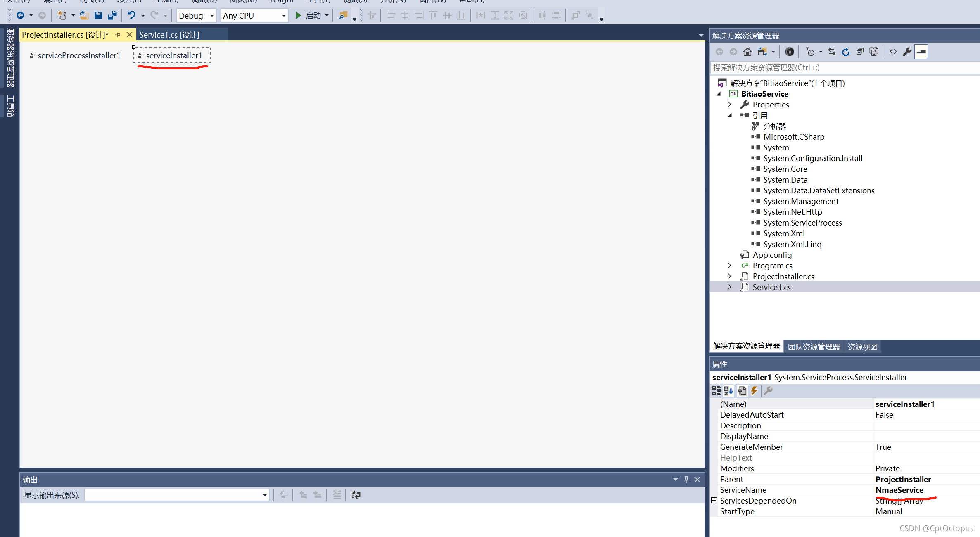
Task: Click the Undo toolbar icon
Action: (131, 16)
